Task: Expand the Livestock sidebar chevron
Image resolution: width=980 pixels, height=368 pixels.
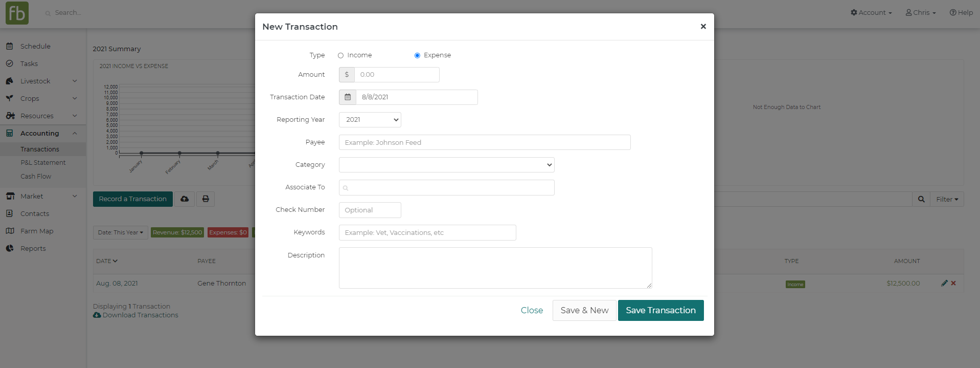Action: tap(75, 81)
